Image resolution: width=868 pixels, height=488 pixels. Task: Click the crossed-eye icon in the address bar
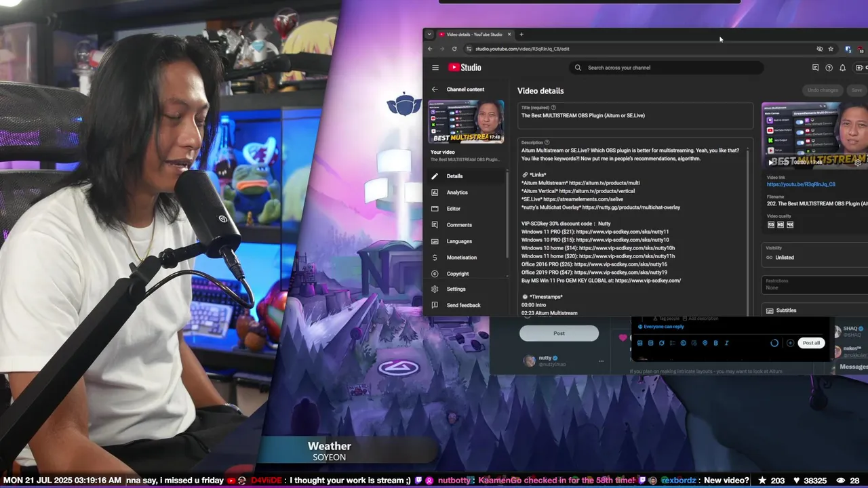(819, 49)
